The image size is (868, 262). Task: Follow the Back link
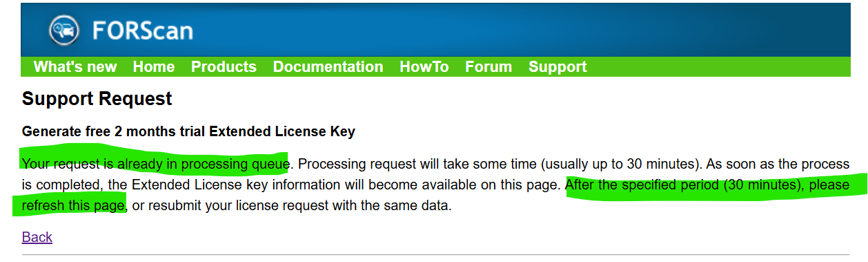37,237
